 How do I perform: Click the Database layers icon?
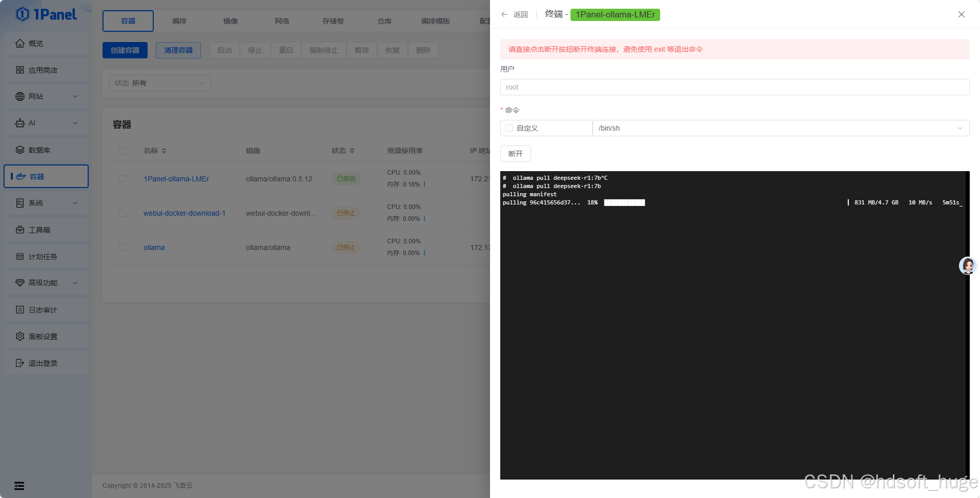tap(20, 150)
